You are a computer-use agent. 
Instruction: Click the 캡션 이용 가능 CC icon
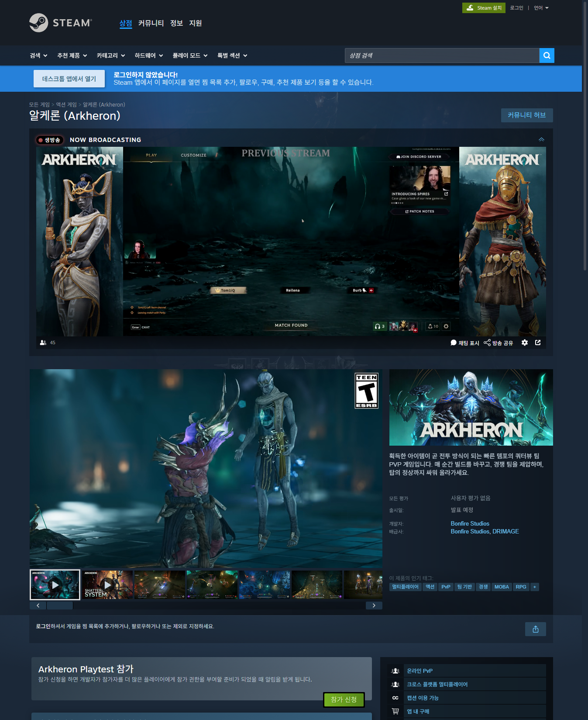(x=395, y=698)
